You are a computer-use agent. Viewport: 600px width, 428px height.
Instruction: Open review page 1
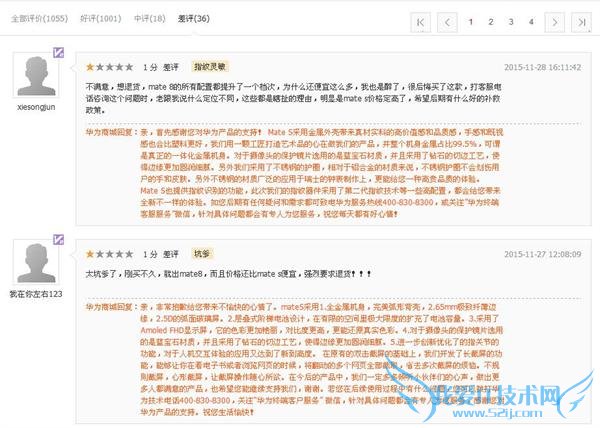click(x=471, y=22)
